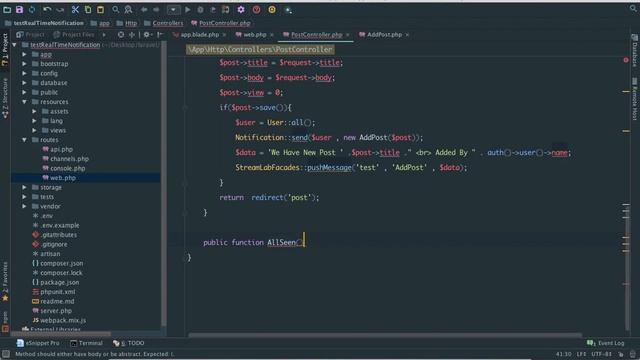Navigate back with the left arrow

click(x=144, y=9)
